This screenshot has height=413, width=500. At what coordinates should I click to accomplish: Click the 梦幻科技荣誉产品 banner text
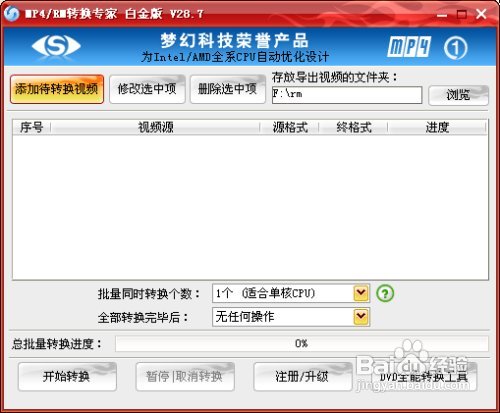pos(235,41)
